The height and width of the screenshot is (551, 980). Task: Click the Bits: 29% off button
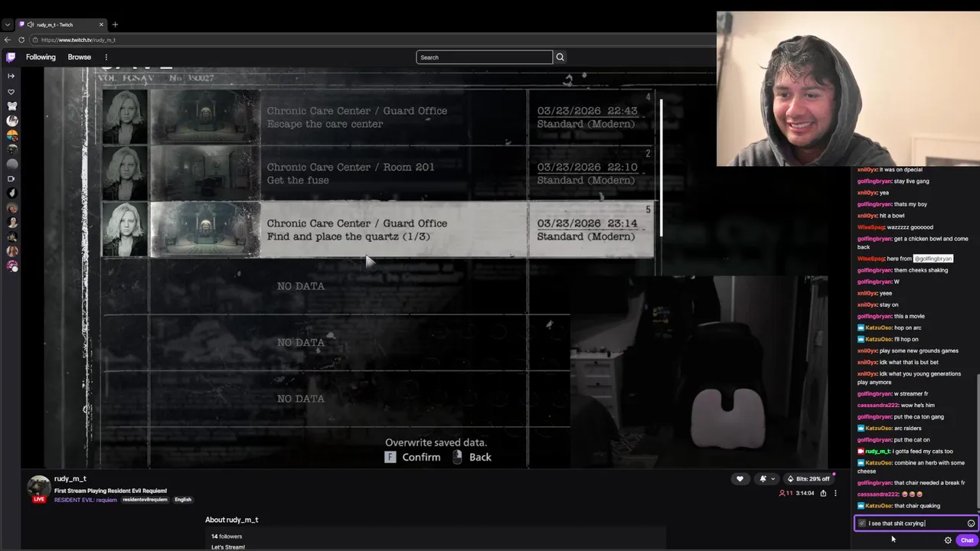tap(808, 479)
